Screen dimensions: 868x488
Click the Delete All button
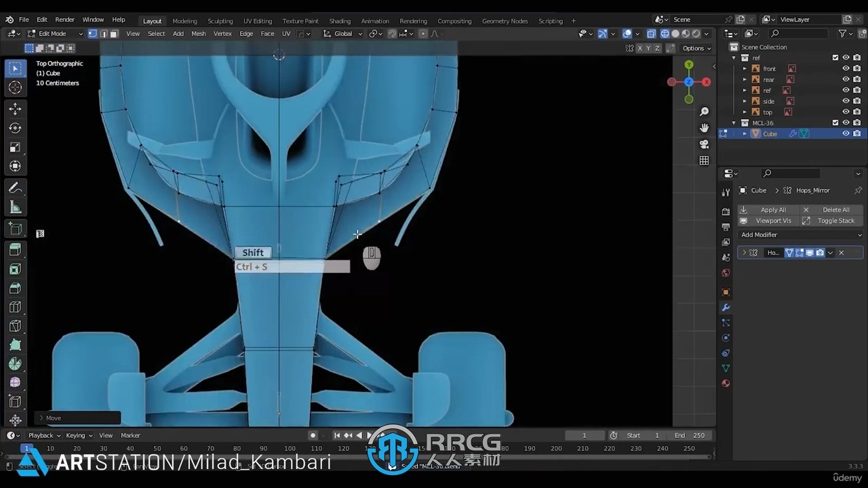click(831, 209)
